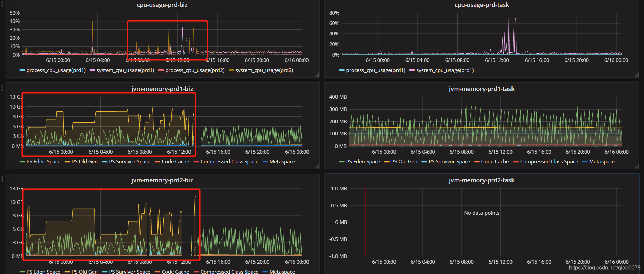Click the resize handle of the cpu-usage-prd-biz panel
The height and width of the screenshot is (274, 644).
coord(317,75)
